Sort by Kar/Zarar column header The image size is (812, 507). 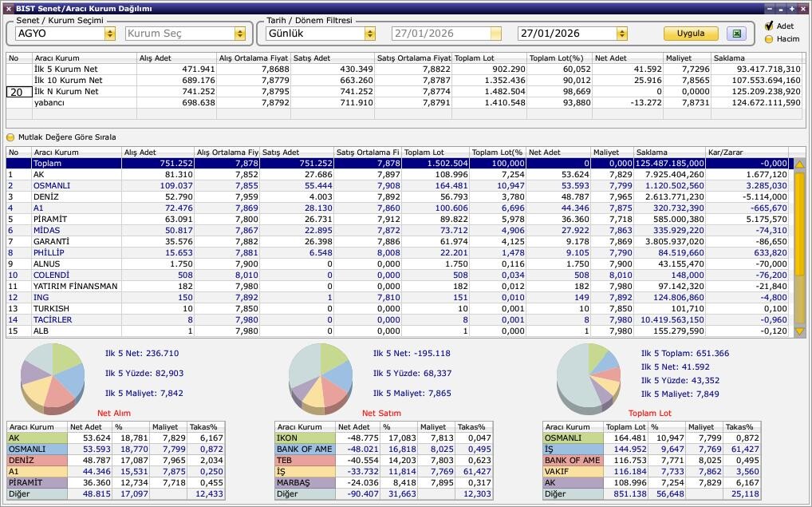(746, 152)
